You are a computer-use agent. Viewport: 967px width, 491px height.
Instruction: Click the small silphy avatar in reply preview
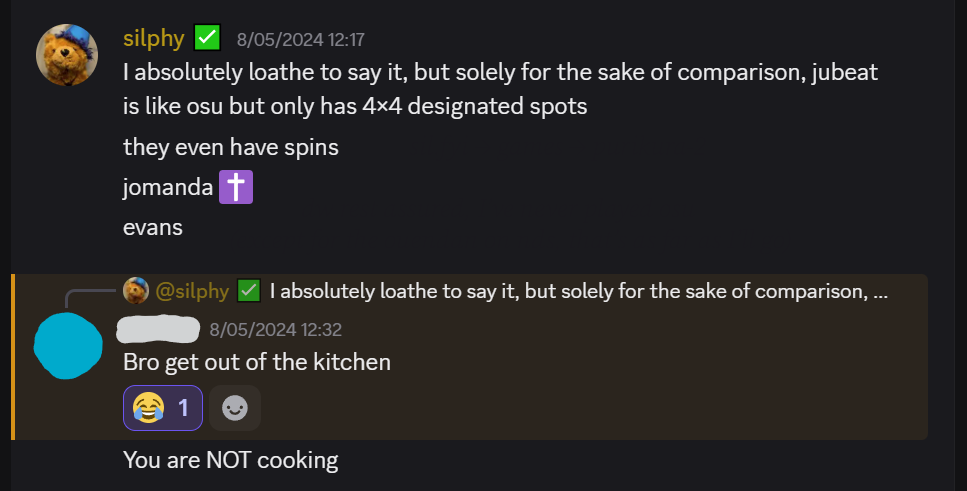coord(136,291)
